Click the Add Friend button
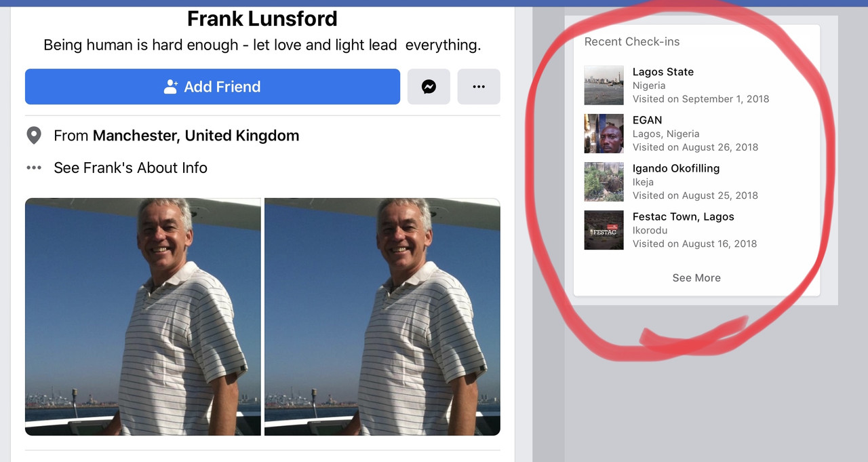The image size is (868, 462). pyautogui.click(x=212, y=87)
